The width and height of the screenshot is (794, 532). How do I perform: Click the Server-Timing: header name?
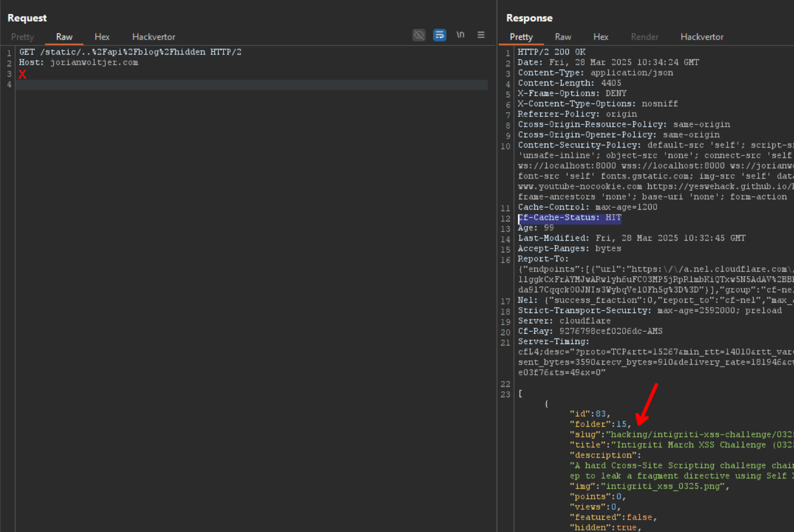[x=554, y=342]
